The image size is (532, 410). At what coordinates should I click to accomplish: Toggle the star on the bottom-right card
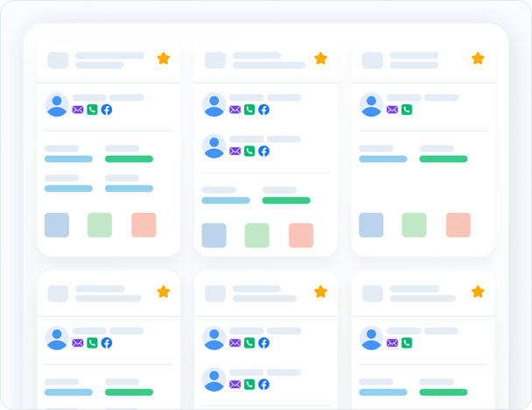[x=478, y=292]
